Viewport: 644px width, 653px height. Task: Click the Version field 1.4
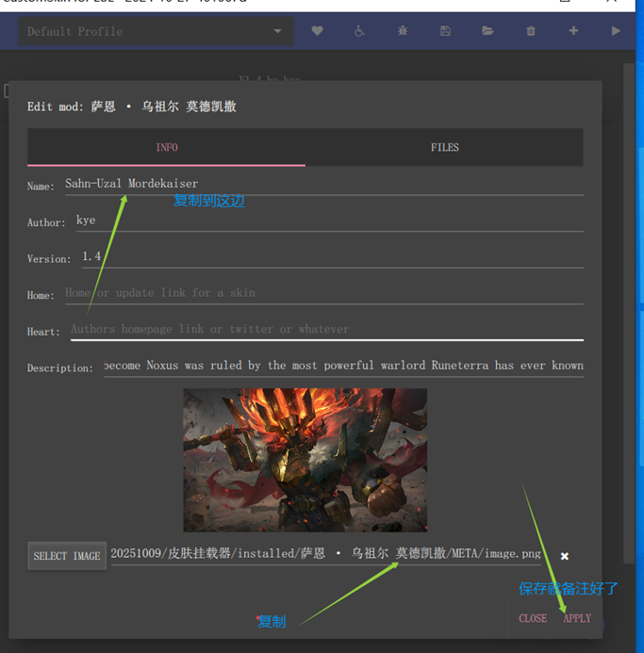(x=333, y=256)
